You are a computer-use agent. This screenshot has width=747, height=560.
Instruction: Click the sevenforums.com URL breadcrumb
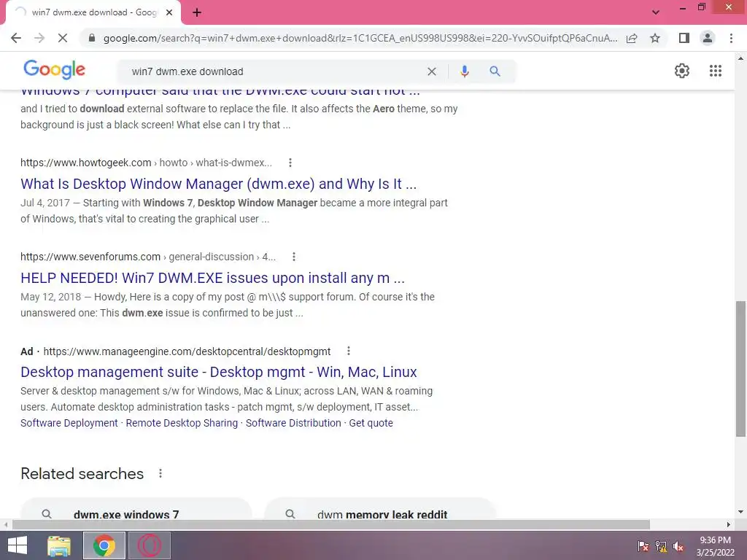(148, 257)
